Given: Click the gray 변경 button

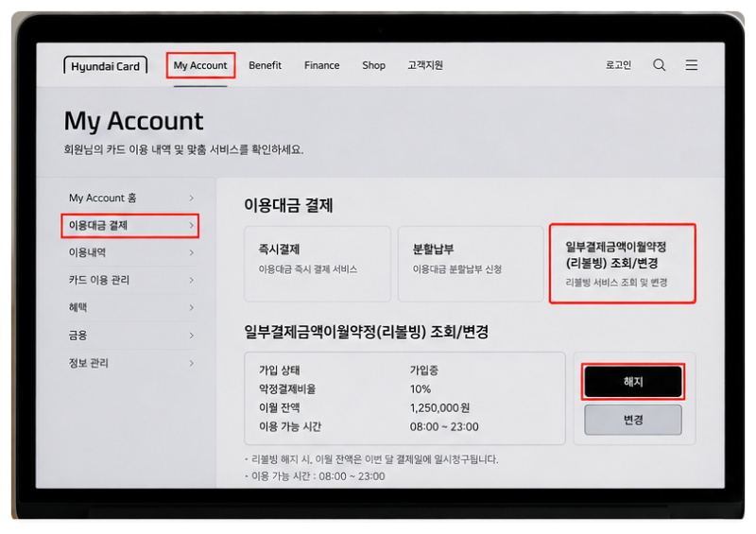Looking at the screenshot, I should pos(633,420).
